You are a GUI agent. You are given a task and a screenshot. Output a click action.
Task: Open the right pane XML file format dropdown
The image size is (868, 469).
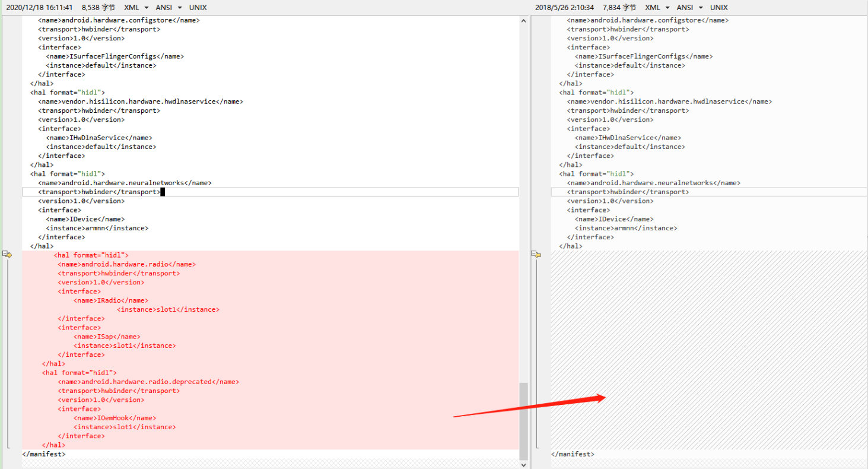(x=658, y=7)
